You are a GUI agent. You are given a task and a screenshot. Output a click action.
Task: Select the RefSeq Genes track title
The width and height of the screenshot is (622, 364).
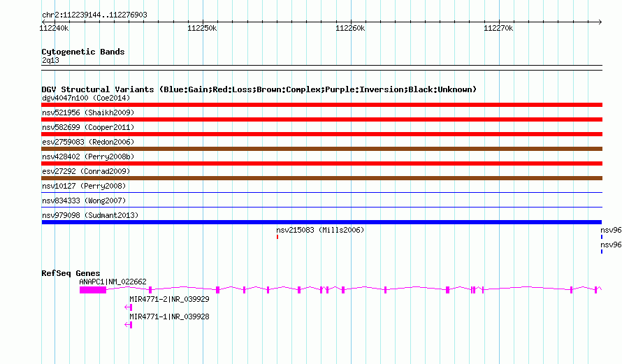pyautogui.click(x=71, y=273)
